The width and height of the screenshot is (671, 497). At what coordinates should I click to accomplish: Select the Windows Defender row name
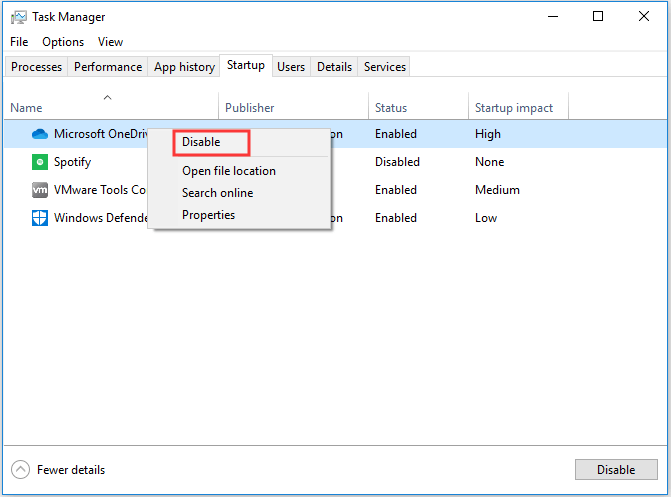coord(100,218)
